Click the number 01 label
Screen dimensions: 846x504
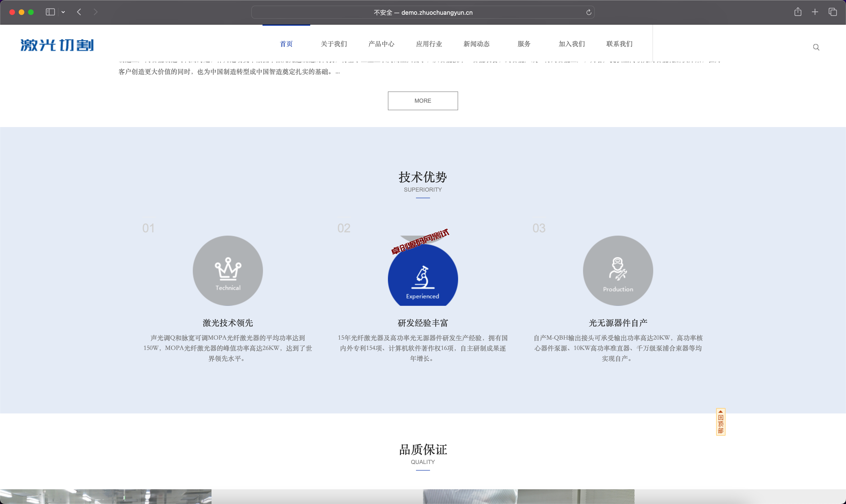click(148, 228)
